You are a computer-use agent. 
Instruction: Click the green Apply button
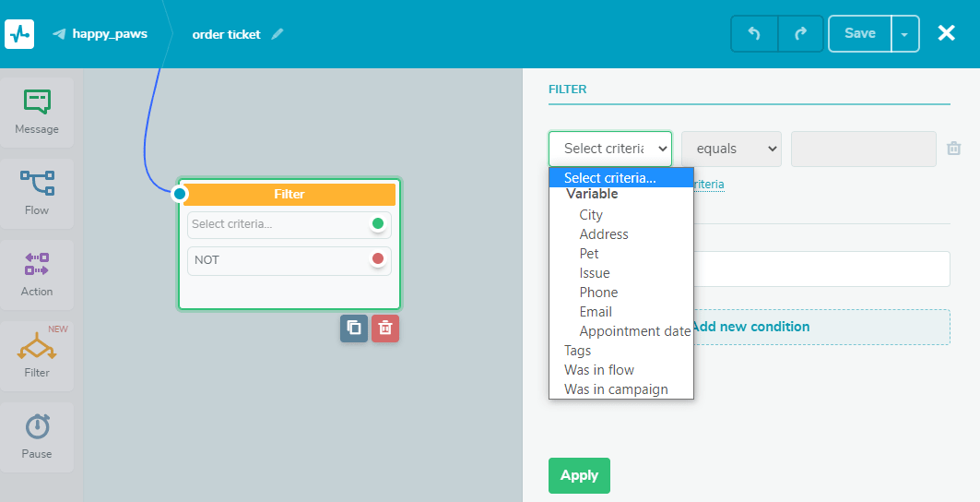coord(579,475)
